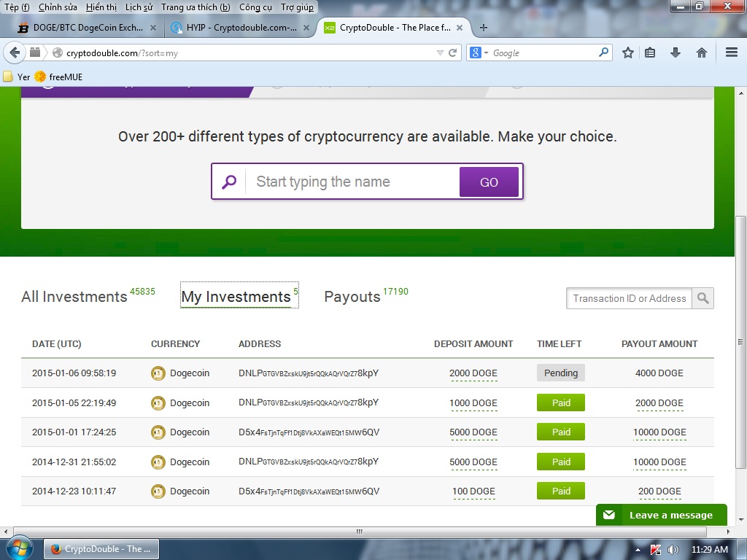Click the 11:29 AM system clock
Screen dimensions: 747x560
[x=709, y=550]
